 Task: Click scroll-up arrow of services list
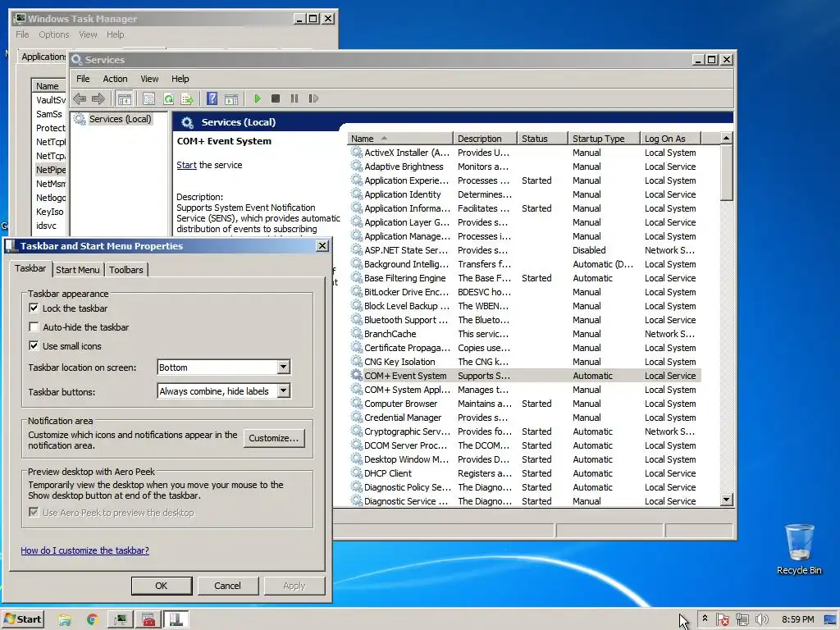[x=726, y=138]
